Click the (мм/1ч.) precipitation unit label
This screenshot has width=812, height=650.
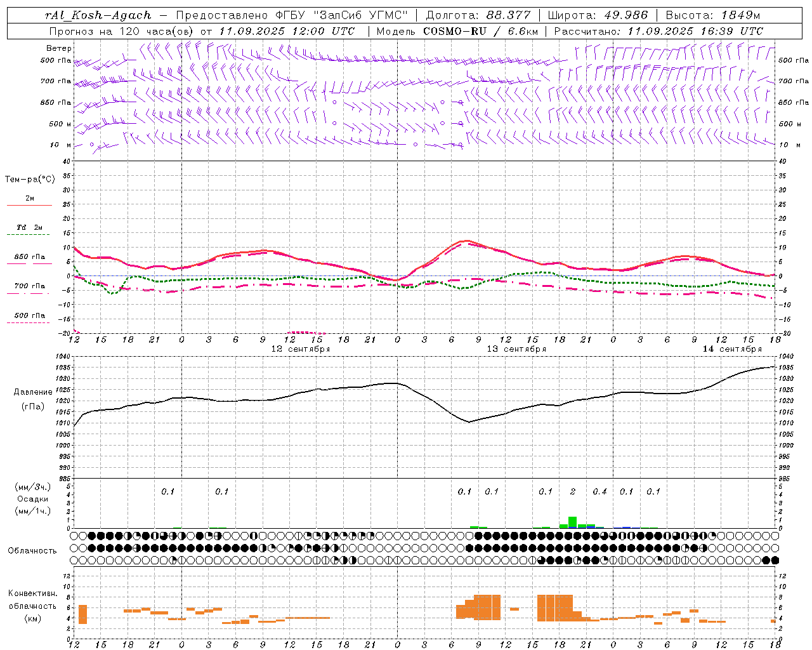click(x=33, y=511)
